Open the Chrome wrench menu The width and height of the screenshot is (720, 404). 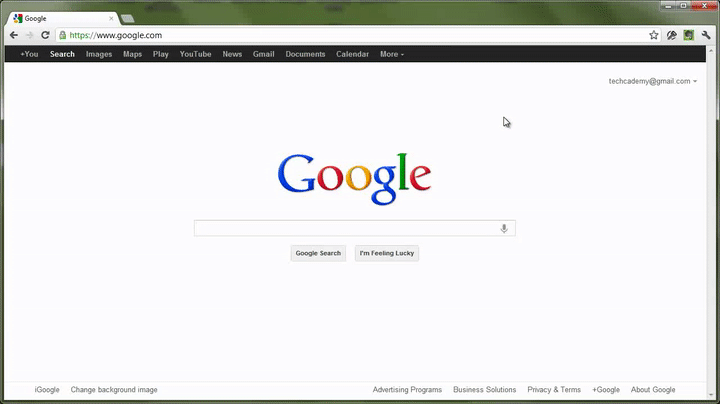706,35
